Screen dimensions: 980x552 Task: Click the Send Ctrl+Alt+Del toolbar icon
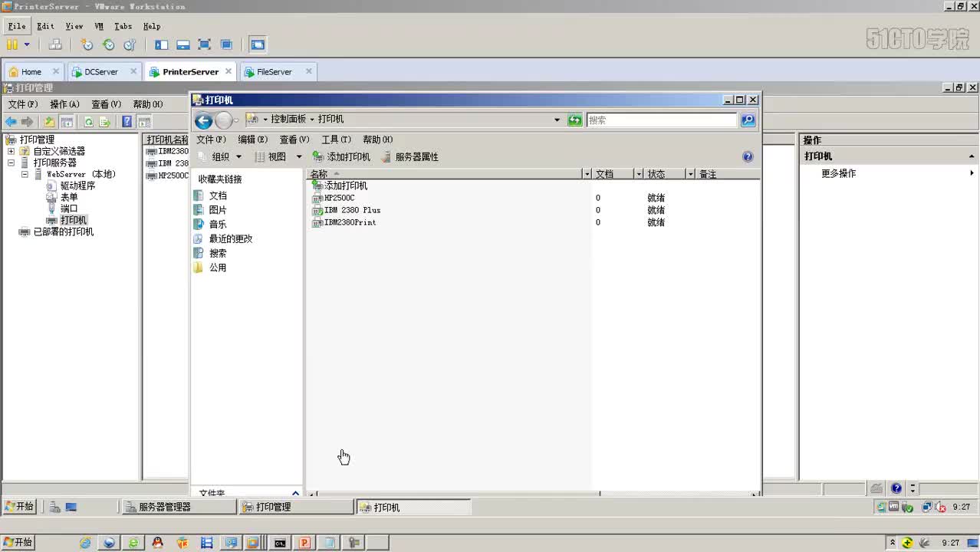[54, 44]
